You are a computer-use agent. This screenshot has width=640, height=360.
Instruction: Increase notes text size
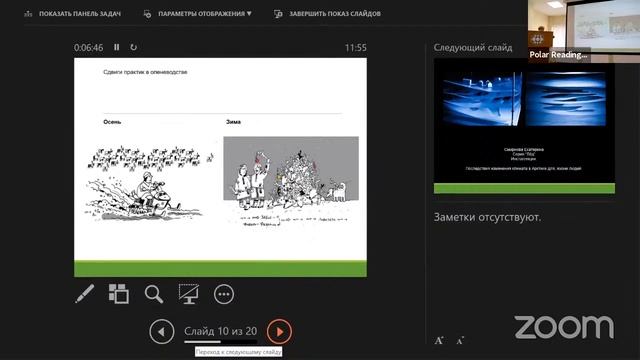pos(439,340)
